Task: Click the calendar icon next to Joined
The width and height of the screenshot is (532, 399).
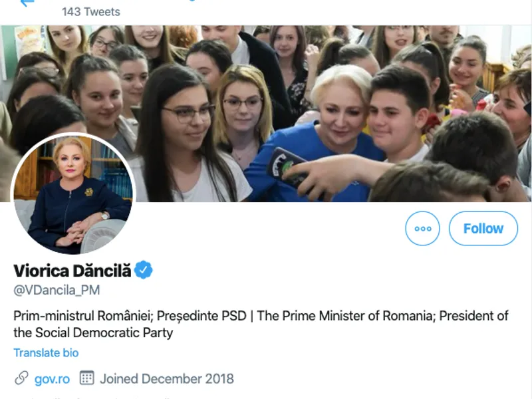Action: coord(86,378)
